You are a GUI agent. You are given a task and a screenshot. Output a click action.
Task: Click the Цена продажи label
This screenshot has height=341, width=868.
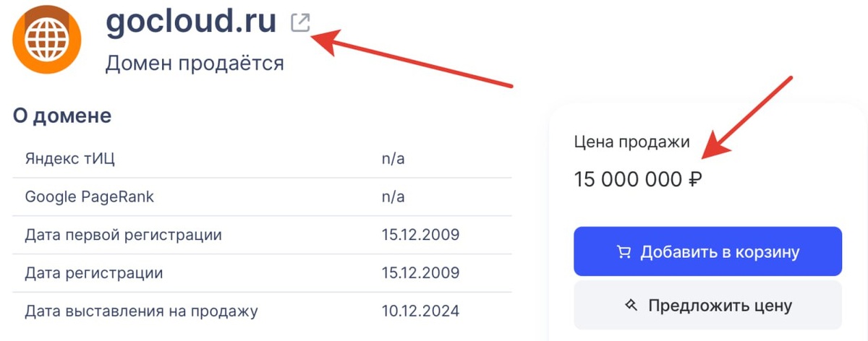pyautogui.click(x=631, y=142)
